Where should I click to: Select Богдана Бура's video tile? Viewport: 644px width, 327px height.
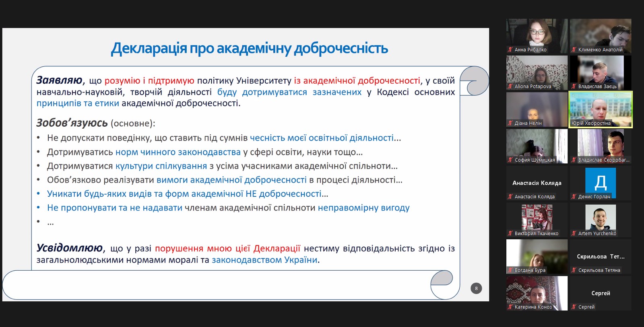pyautogui.click(x=537, y=253)
